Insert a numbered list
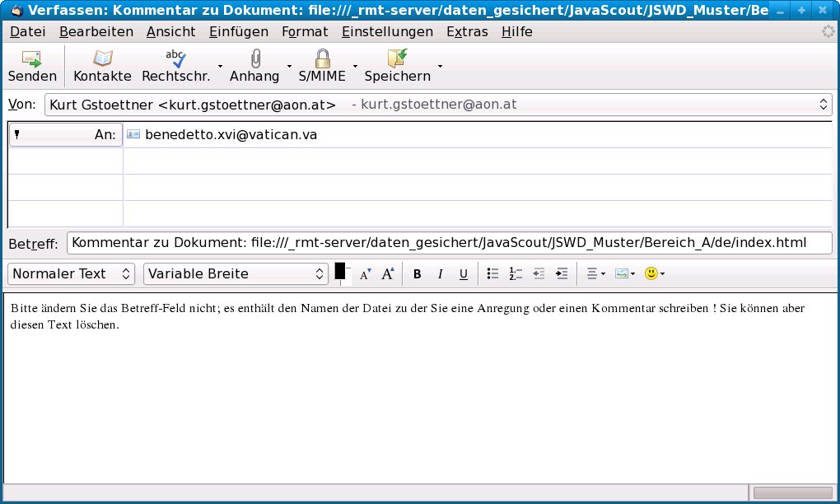The width and height of the screenshot is (840, 504). (x=516, y=273)
